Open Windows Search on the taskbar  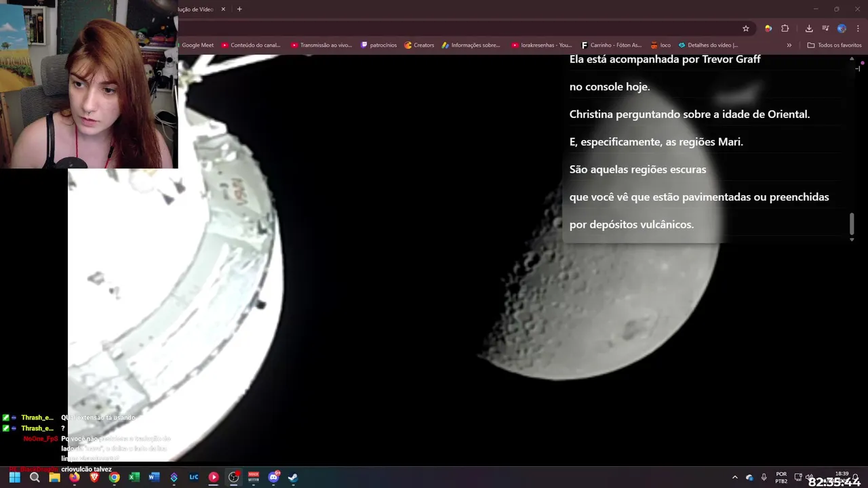[35, 477]
